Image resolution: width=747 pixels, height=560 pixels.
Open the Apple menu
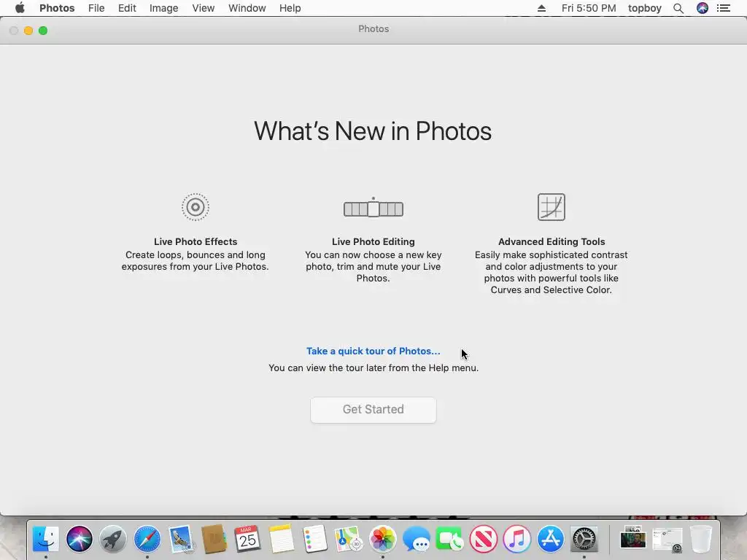click(20, 8)
